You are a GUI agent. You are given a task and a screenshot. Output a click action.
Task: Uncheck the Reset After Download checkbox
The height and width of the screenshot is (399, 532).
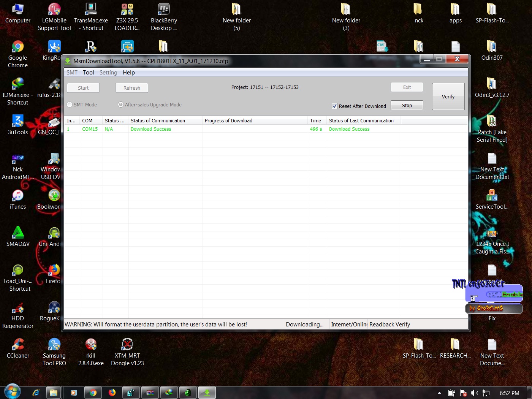coord(334,106)
